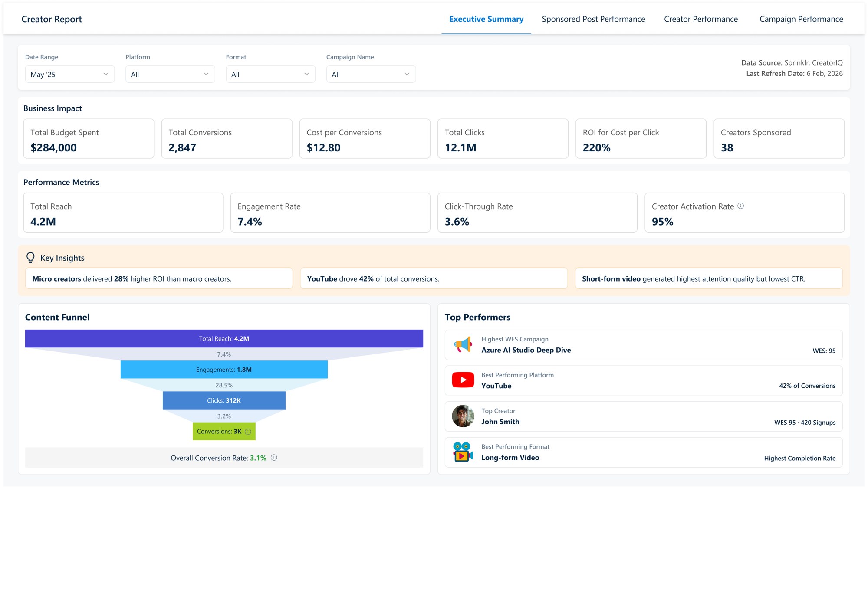
Task: Click the YouTube drove 42% insight card
Action: click(x=434, y=278)
